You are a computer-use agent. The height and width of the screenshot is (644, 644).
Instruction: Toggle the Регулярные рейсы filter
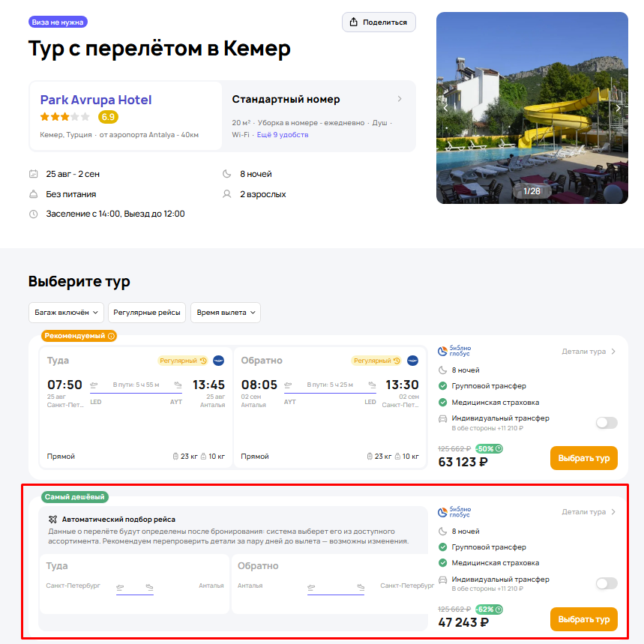pos(147,313)
